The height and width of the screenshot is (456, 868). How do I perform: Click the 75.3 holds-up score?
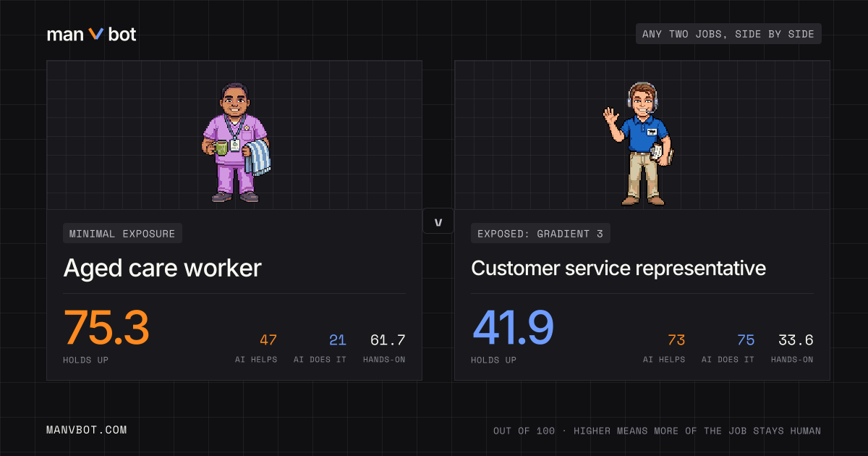point(106,327)
